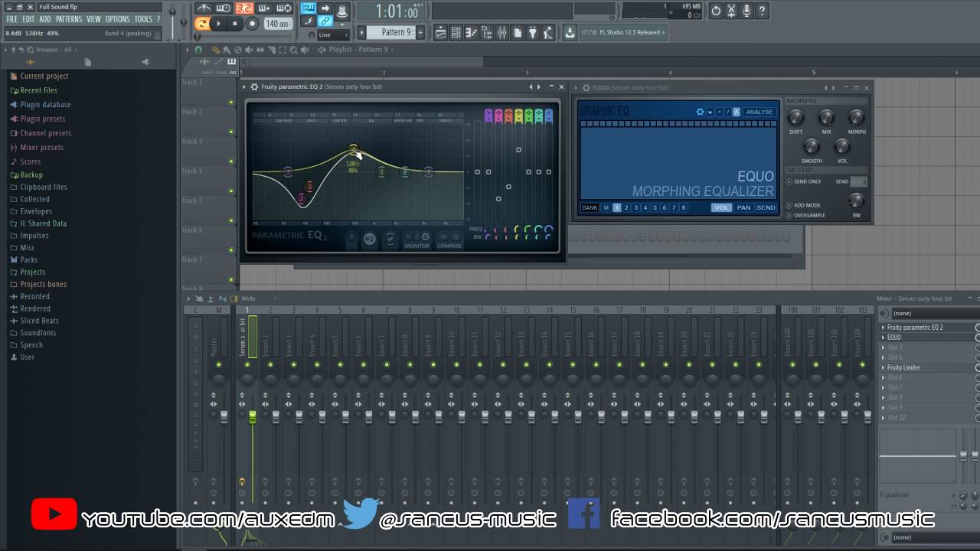The image size is (980, 551).
Task: Toggle Track 1 mute LED in playlist
Action: click(x=231, y=102)
